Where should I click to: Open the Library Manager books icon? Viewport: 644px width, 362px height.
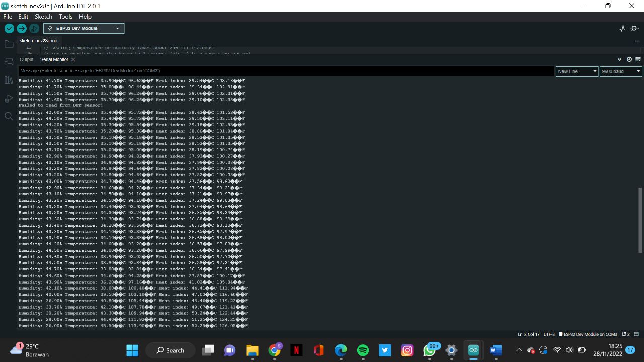point(9,79)
